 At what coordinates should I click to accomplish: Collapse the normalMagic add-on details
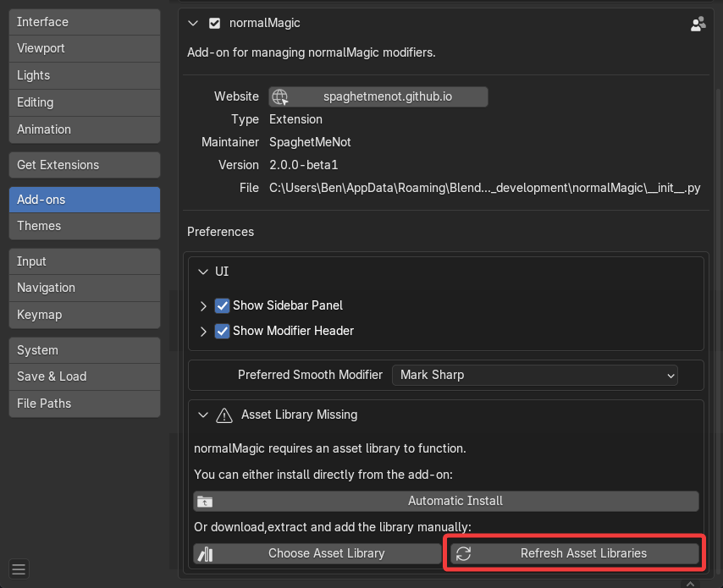point(194,24)
